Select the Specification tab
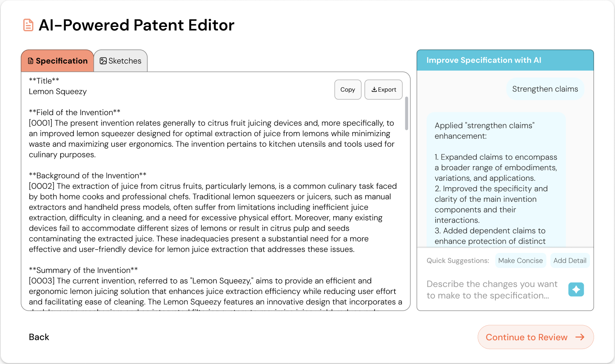This screenshot has height=364, width=615. 57,61
